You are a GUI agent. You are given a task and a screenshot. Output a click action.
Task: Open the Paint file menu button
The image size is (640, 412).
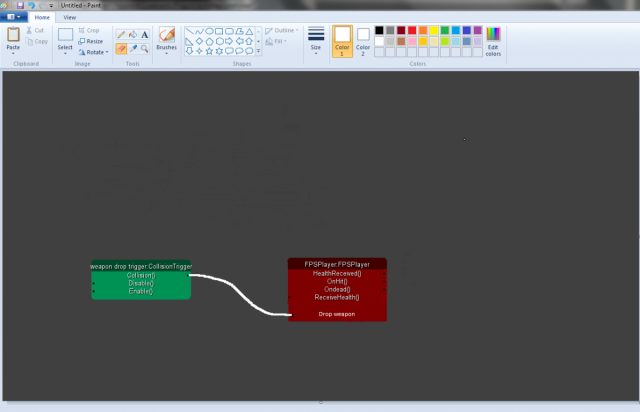coord(12,17)
